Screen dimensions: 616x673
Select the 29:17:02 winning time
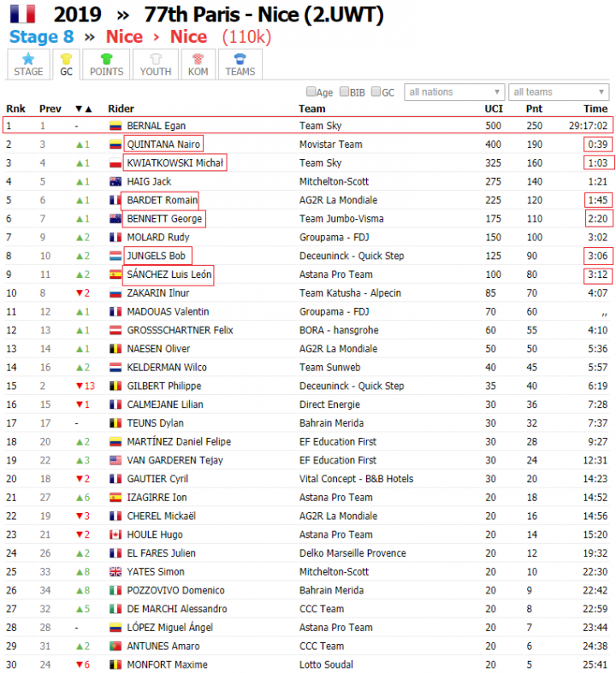click(x=588, y=126)
